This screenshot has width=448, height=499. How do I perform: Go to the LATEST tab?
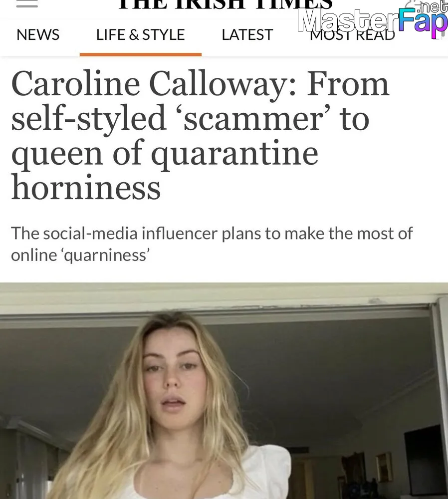pos(247,35)
